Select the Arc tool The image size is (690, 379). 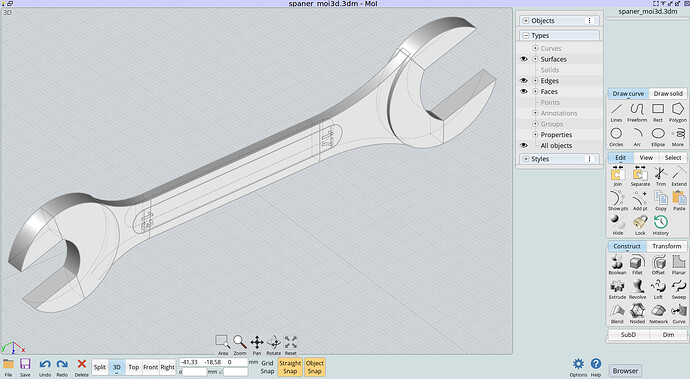[x=637, y=137]
